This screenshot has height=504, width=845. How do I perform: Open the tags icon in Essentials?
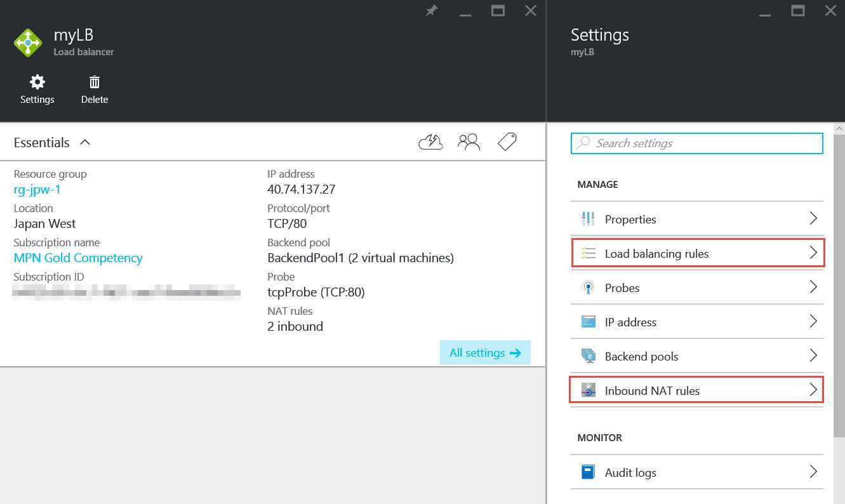point(507,142)
